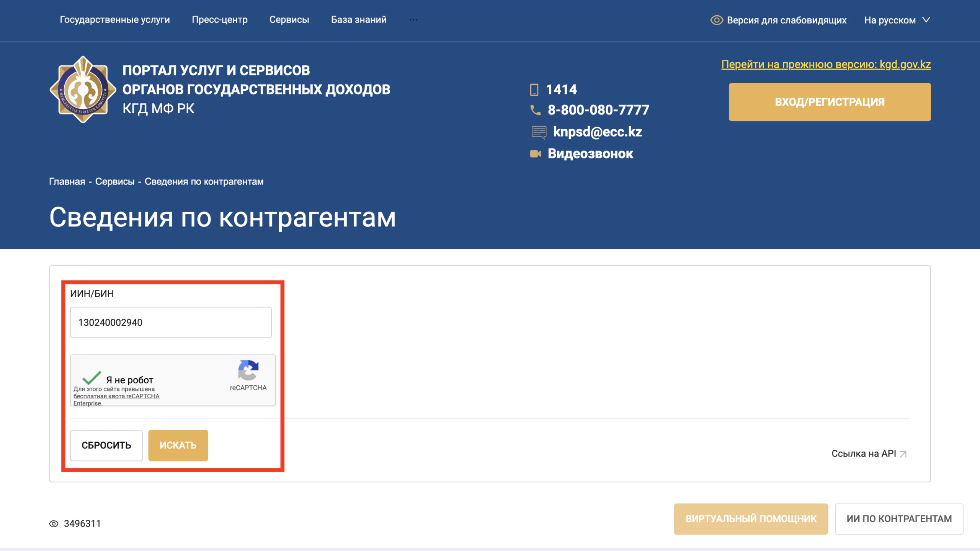Open ИИ ПО КОНТРАГЕНТАМ button
This screenshot has width=980, height=551.
coord(899,519)
